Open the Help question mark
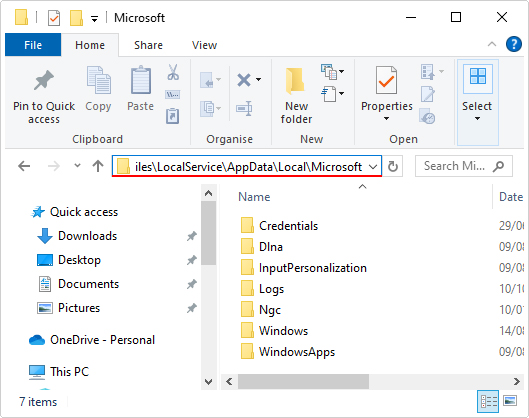529x418 pixels. tap(513, 44)
